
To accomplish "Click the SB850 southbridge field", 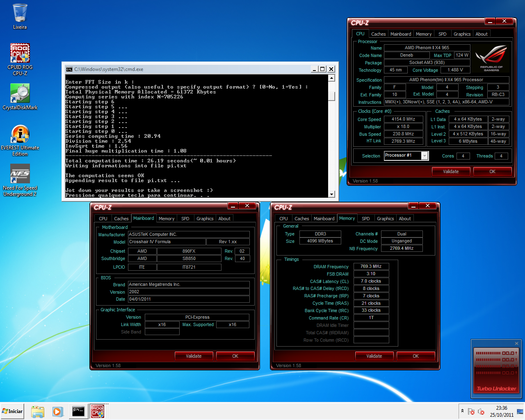I will pyautogui.click(x=189, y=259).
